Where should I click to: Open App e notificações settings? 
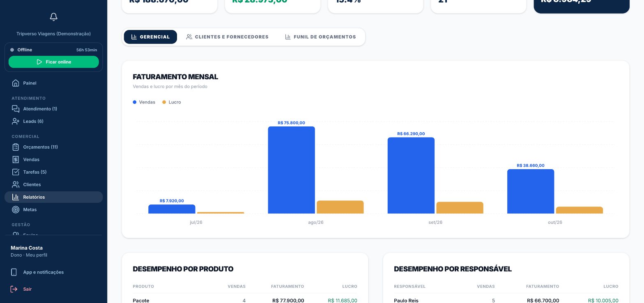point(54,272)
